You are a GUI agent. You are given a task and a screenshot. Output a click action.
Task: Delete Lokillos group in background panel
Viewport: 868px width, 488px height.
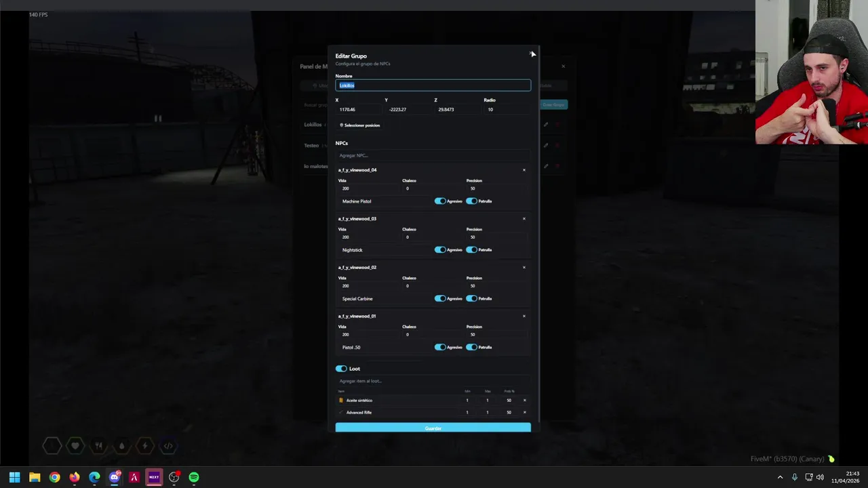click(x=558, y=125)
